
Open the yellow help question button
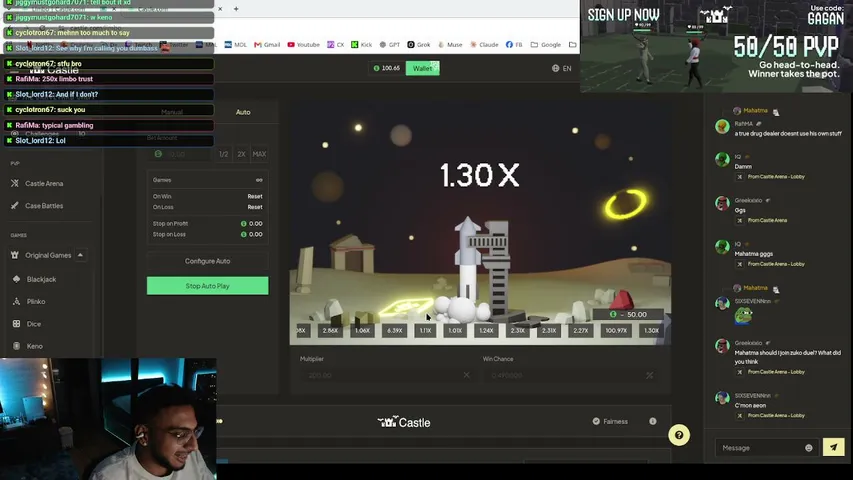679,435
